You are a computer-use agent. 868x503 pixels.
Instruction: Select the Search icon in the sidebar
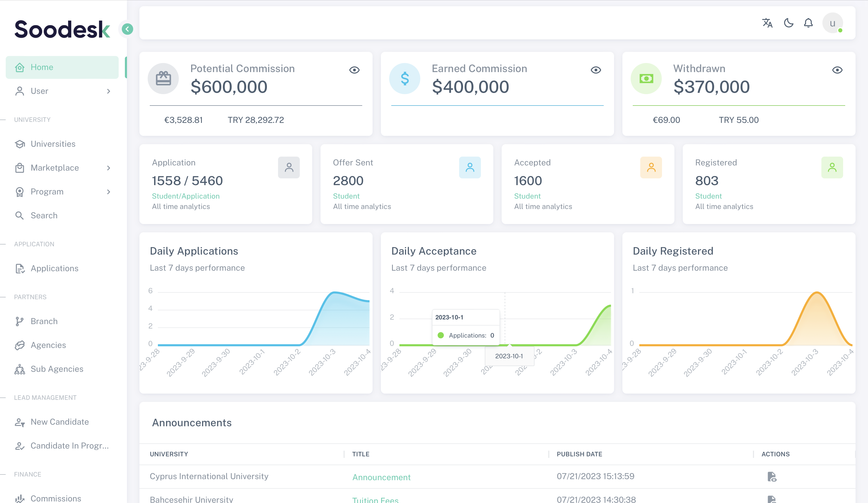[x=20, y=215]
